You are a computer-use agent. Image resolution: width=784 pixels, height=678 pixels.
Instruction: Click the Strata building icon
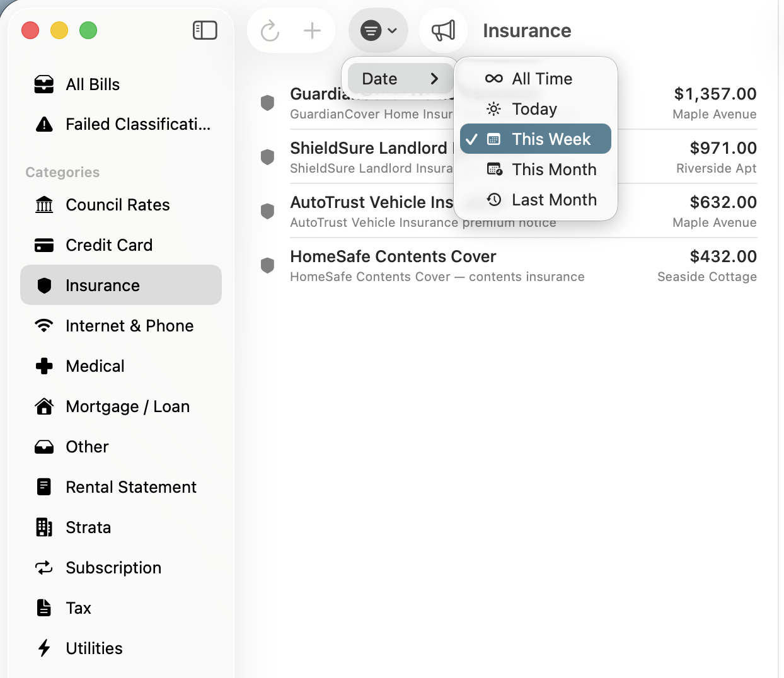(x=44, y=527)
